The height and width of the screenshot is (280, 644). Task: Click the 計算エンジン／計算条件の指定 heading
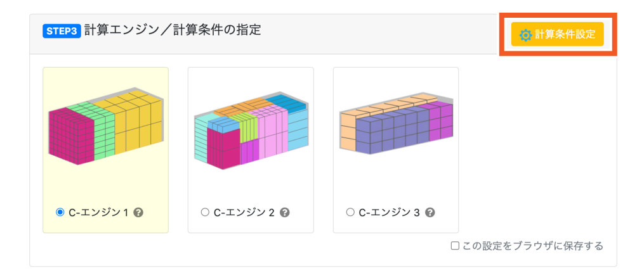click(173, 30)
